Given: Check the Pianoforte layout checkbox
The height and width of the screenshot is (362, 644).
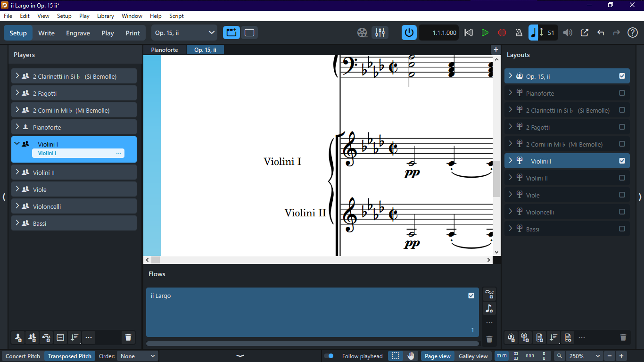Looking at the screenshot, I should pos(622,93).
